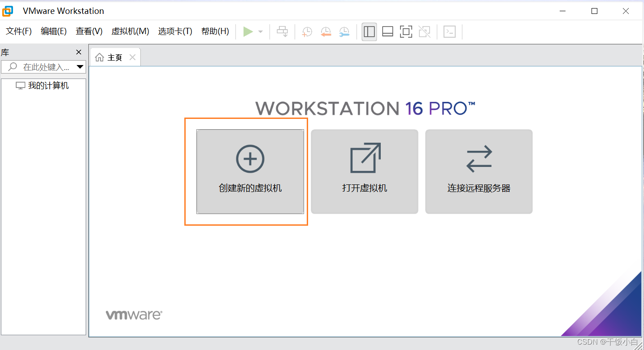Click the 连接远程服务器 button

tap(479, 171)
